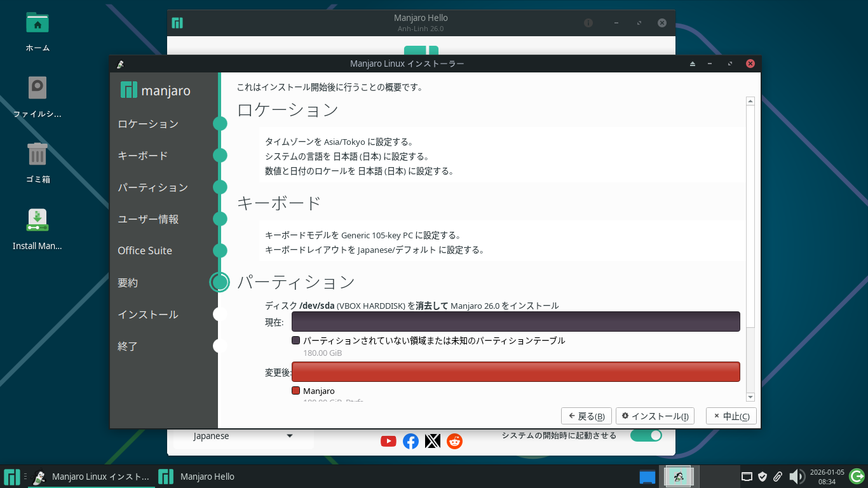Click the システムの言語を 日本語 line
The image size is (868, 488).
click(347, 156)
